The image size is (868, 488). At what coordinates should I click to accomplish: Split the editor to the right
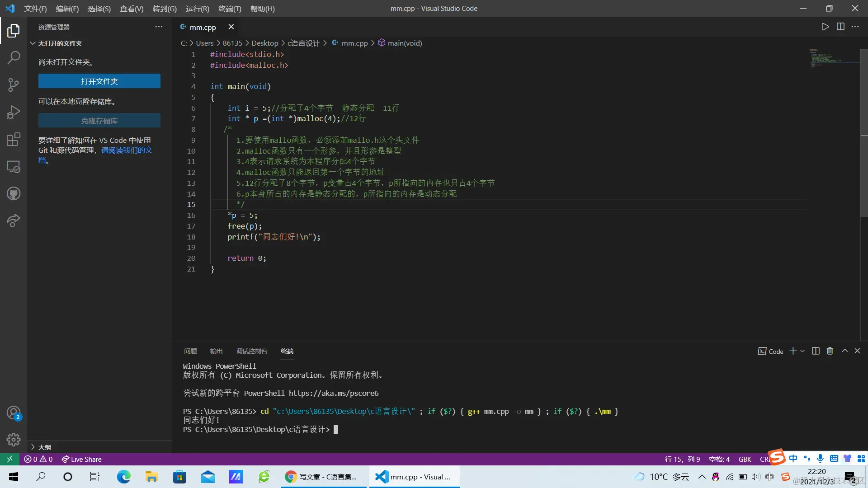pos(840,27)
